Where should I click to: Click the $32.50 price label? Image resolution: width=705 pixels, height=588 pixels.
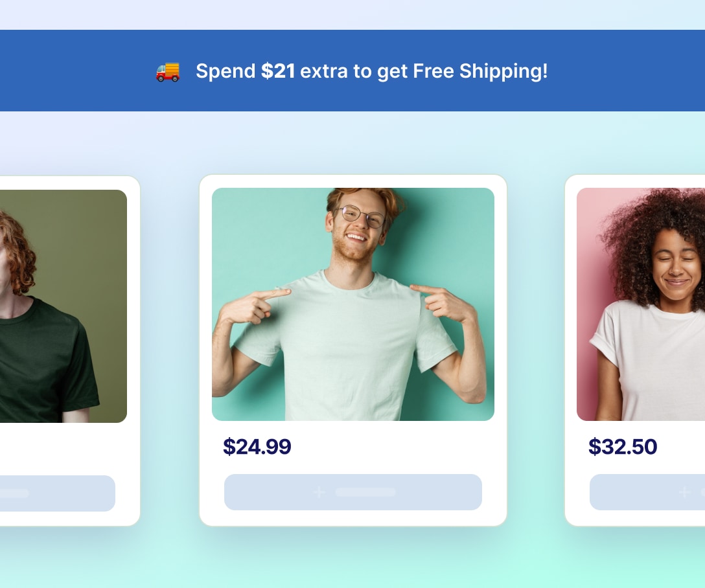click(623, 447)
